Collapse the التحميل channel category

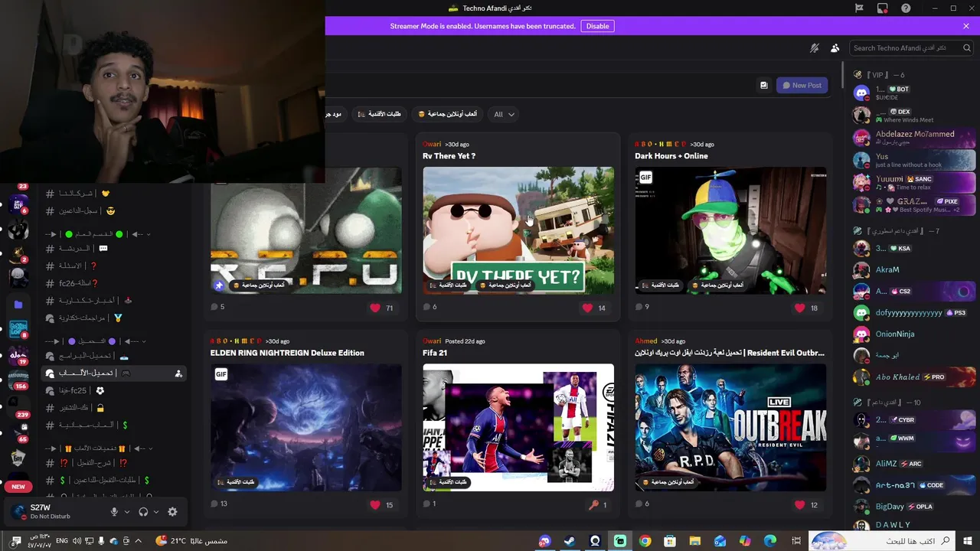point(96,341)
